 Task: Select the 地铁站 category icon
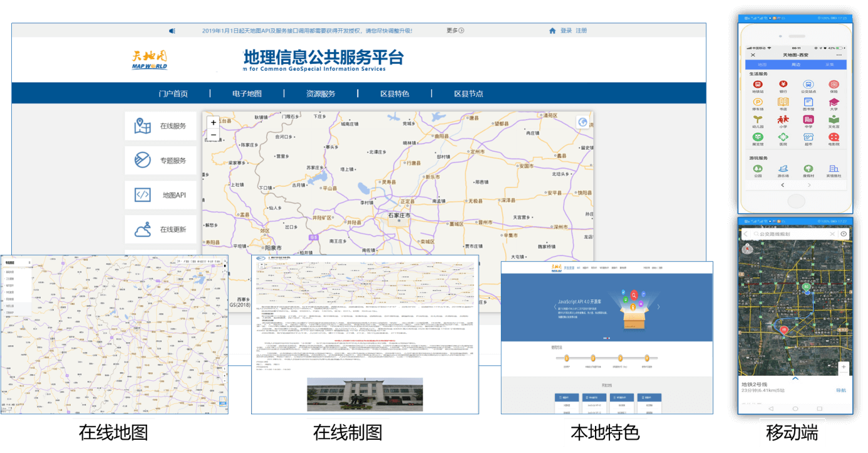pyautogui.click(x=758, y=86)
